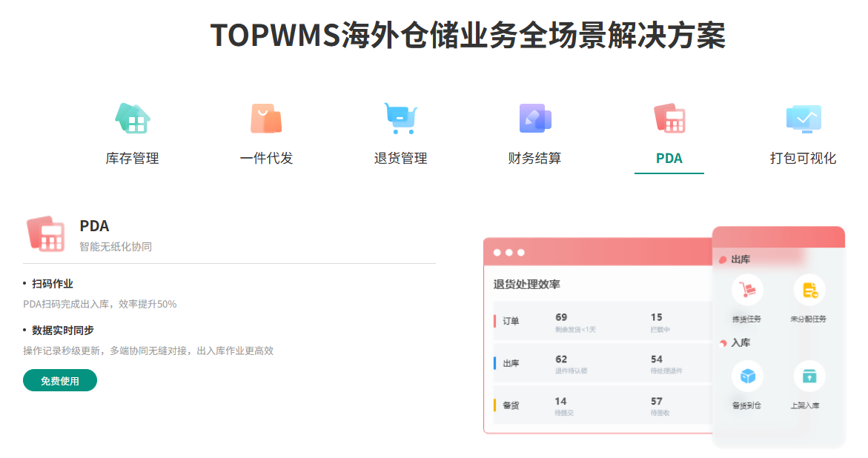
Task: Click the 数据实时同步 feature heading
Action: pos(63,331)
